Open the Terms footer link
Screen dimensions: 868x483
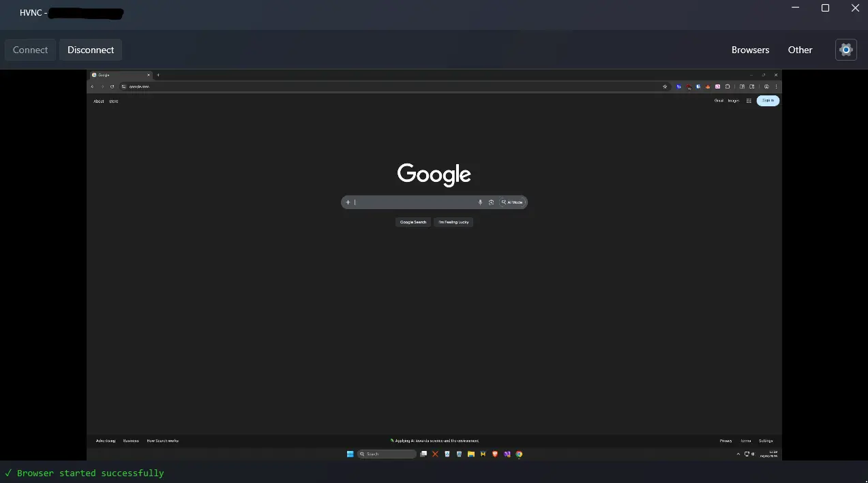(746, 441)
